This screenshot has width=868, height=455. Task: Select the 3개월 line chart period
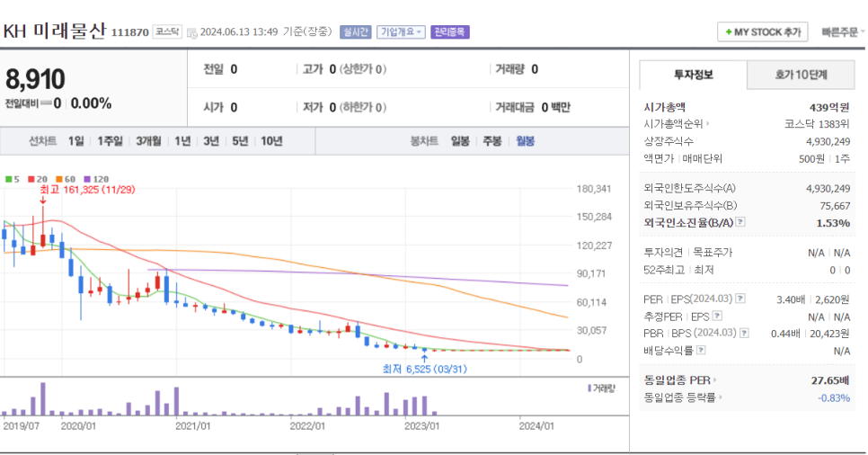148,141
